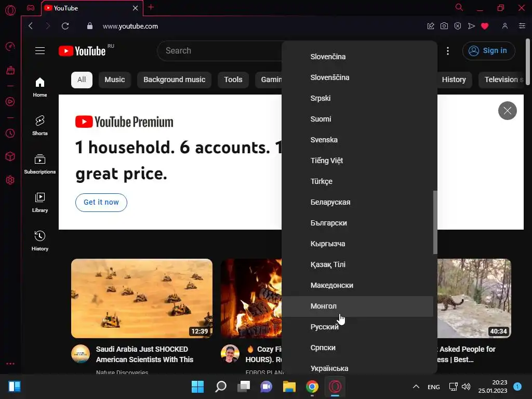Reload the current page
The height and width of the screenshot is (399, 532).
pos(65,26)
